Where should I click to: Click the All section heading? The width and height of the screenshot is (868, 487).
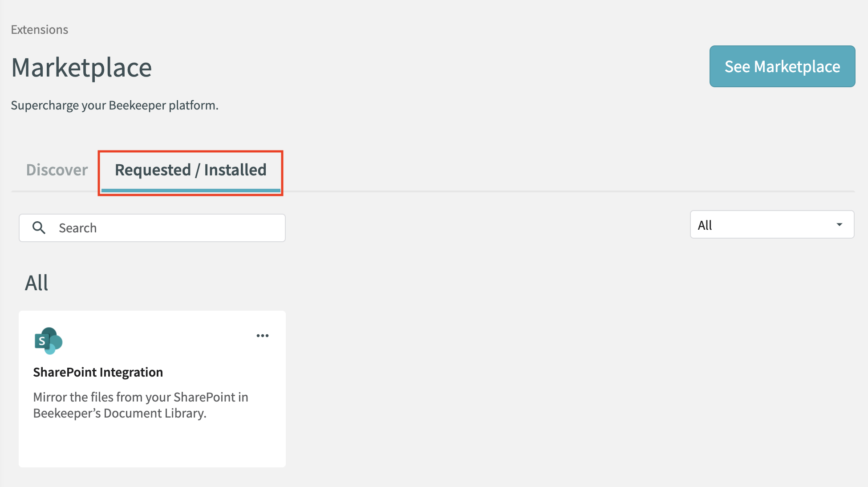pos(37,283)
